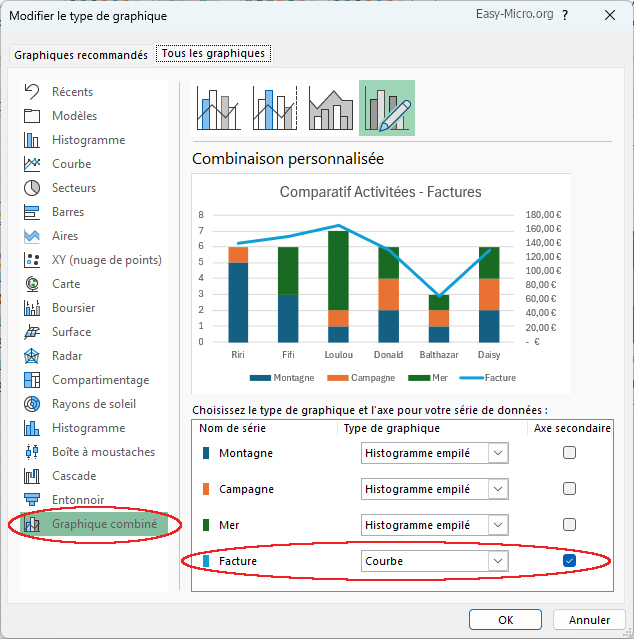Click the Mer green series swatch
Image resolution: width=634 pixels, height=639 pixels.
click(206, 524)
